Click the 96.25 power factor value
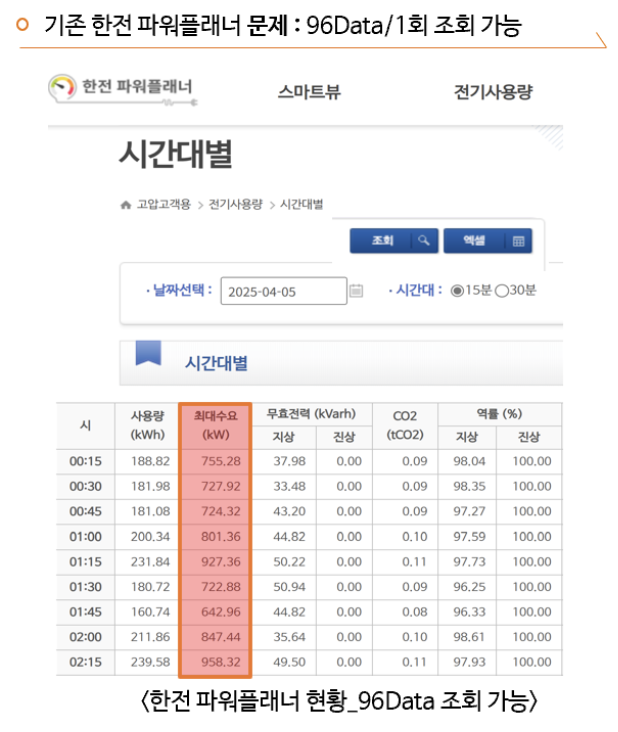618x732 pixels. [469, 587]
